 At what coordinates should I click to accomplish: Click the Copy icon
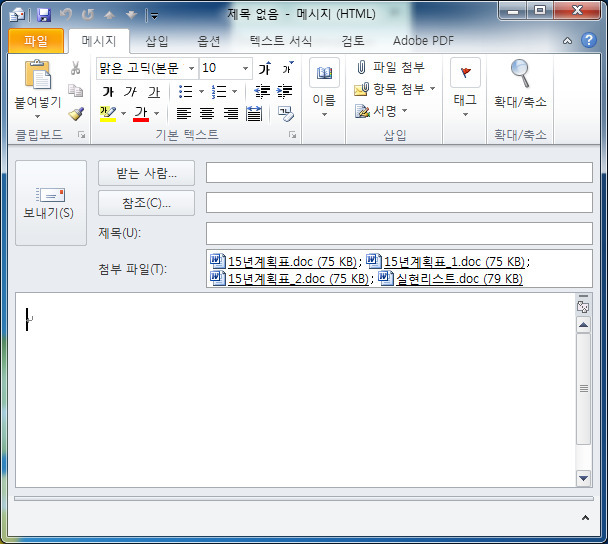[75, 90]
